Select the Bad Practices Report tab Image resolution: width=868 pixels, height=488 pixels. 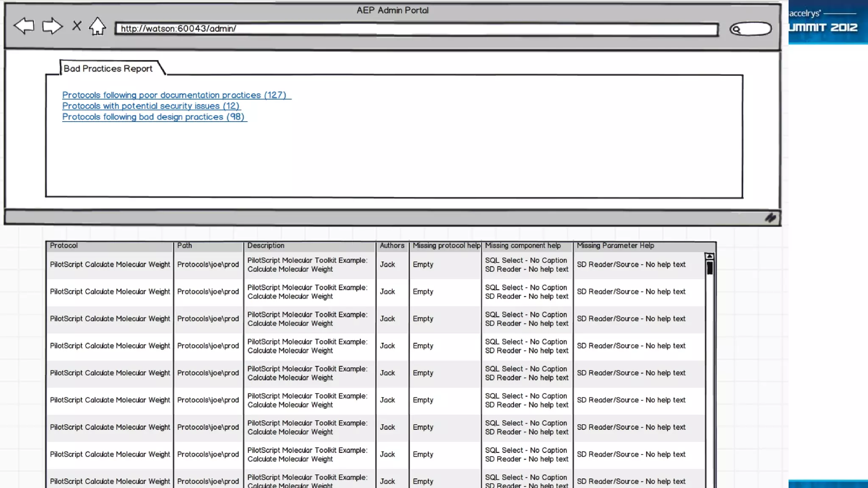coord(108,69)
